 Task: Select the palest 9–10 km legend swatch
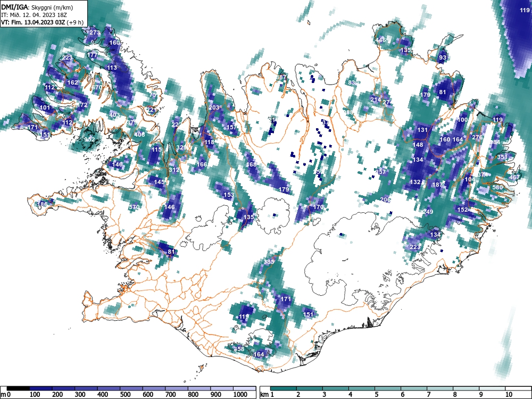492,388
